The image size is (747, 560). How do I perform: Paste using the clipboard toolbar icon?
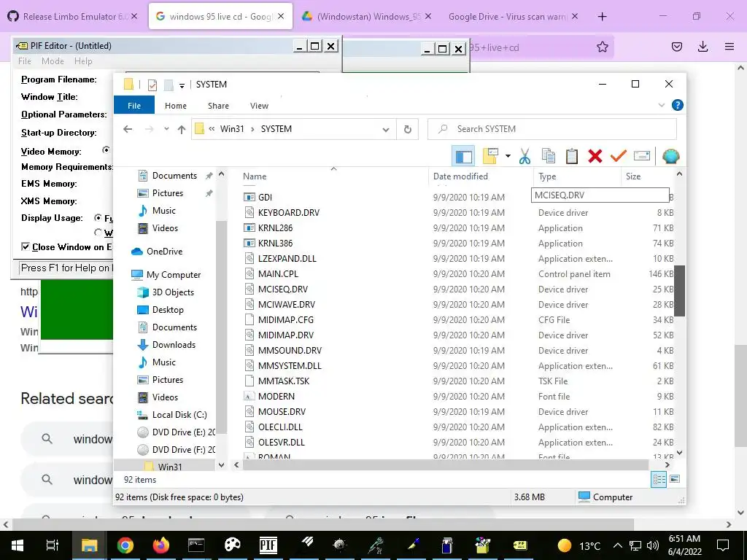click(x=572, y=156)
